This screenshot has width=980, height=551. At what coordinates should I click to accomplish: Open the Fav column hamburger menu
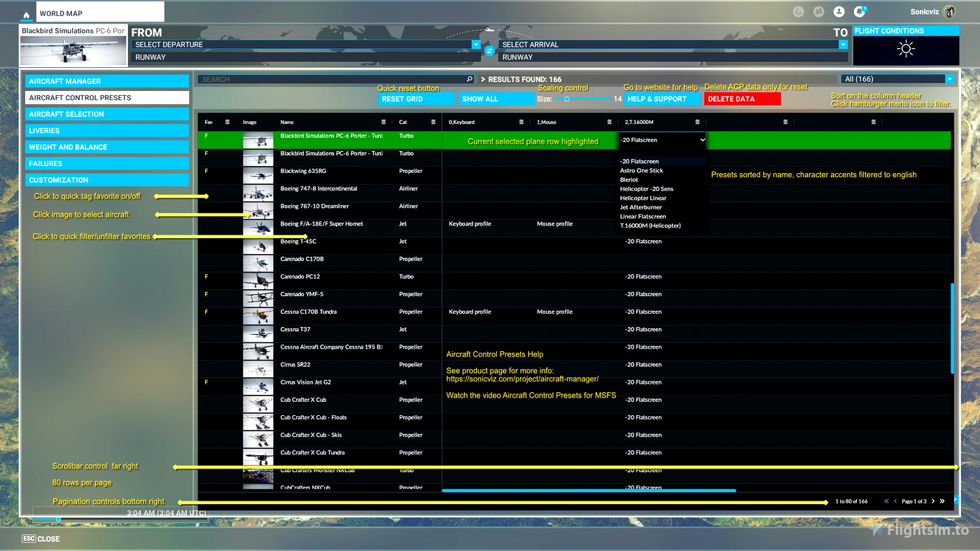pyautogui.click(x=227, y=122)
